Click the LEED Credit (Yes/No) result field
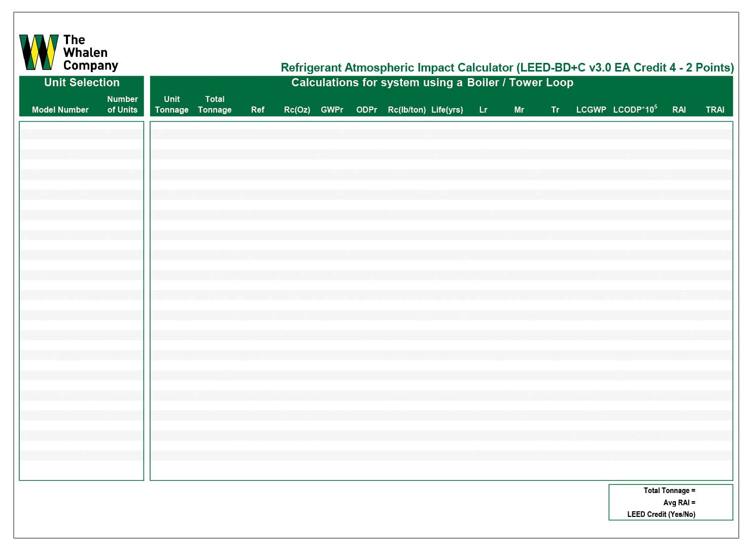 (713, 514)
